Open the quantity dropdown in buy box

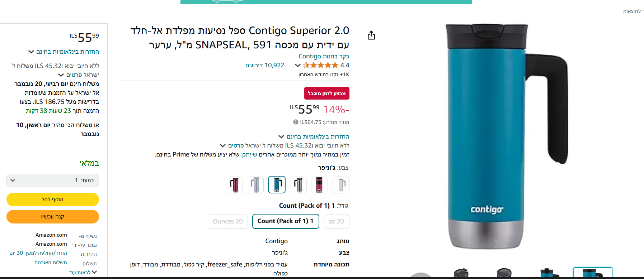53,181
